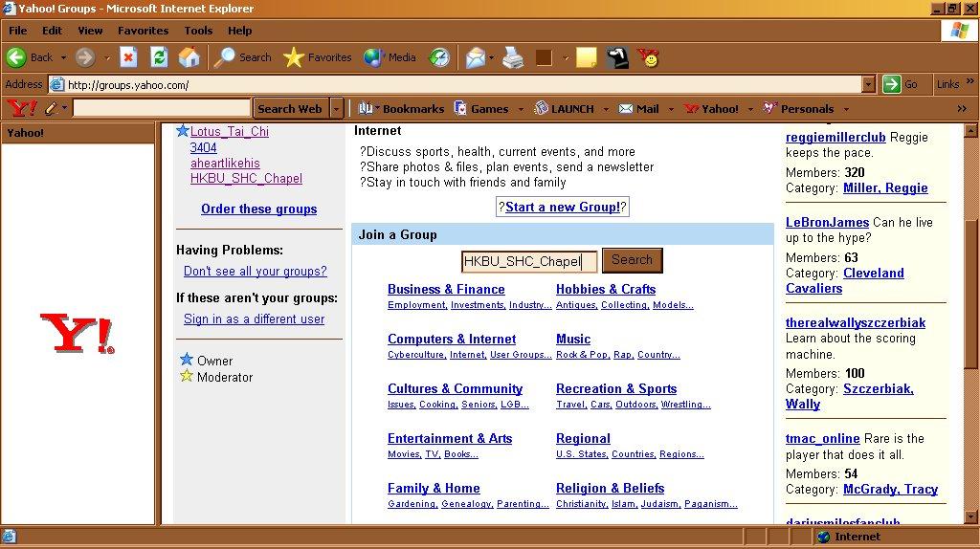Open the LeBronJames group link
The image size is (980, 549).
coord(828,222)
